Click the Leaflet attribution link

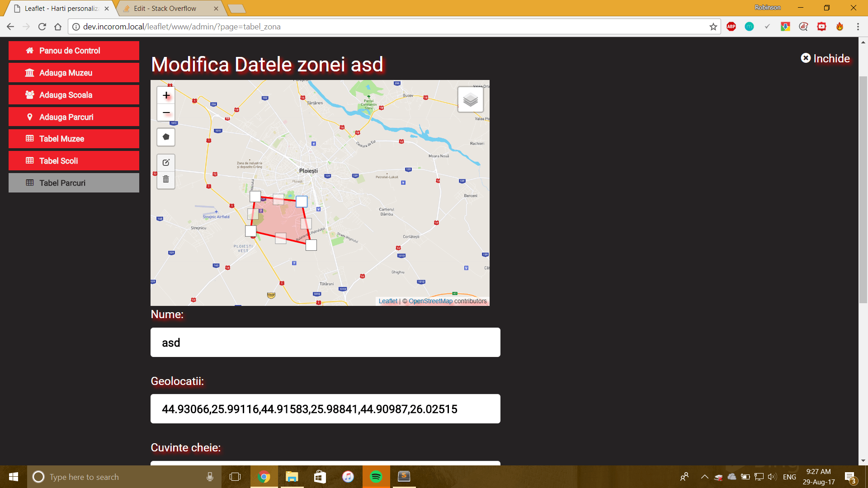pos(388,301)
